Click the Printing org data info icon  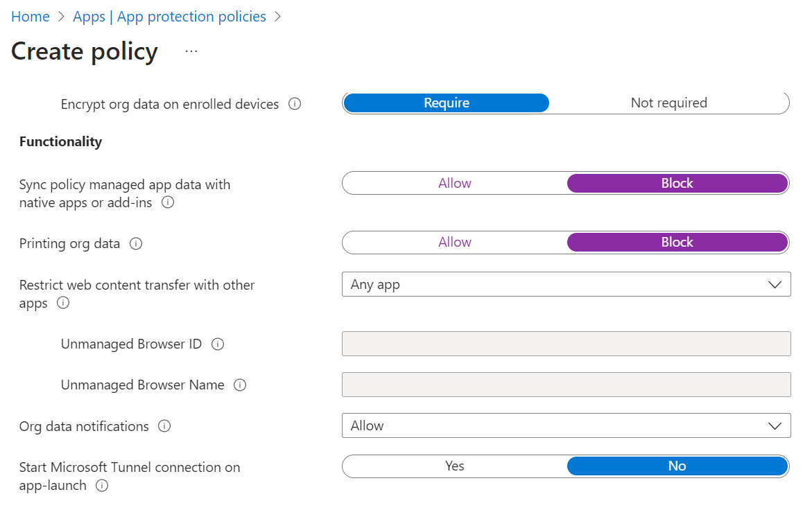137,243
